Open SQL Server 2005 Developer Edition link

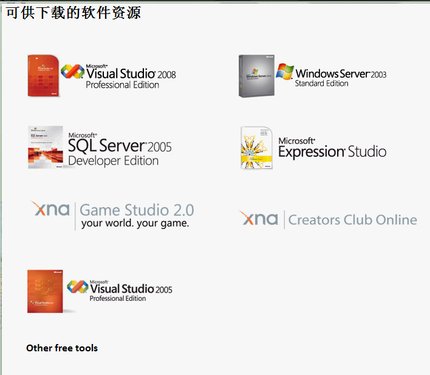(x=120, y=149)
